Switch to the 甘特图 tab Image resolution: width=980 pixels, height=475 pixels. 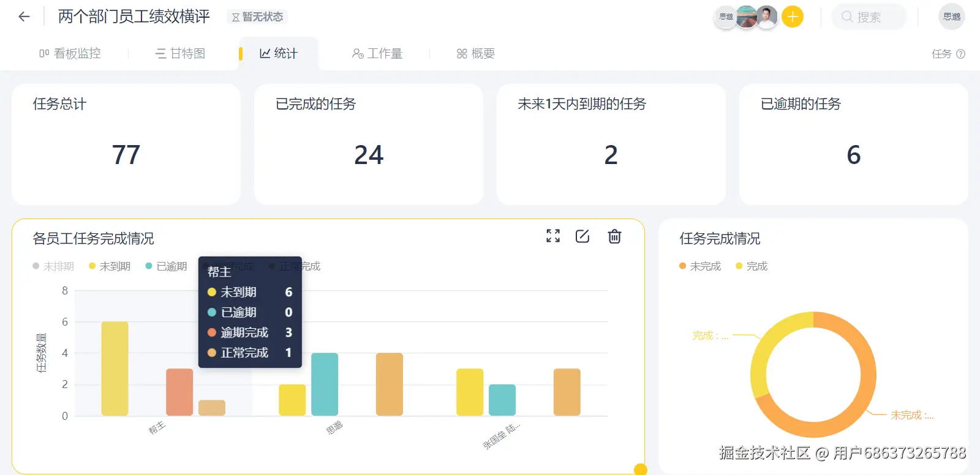coord(180,54)
